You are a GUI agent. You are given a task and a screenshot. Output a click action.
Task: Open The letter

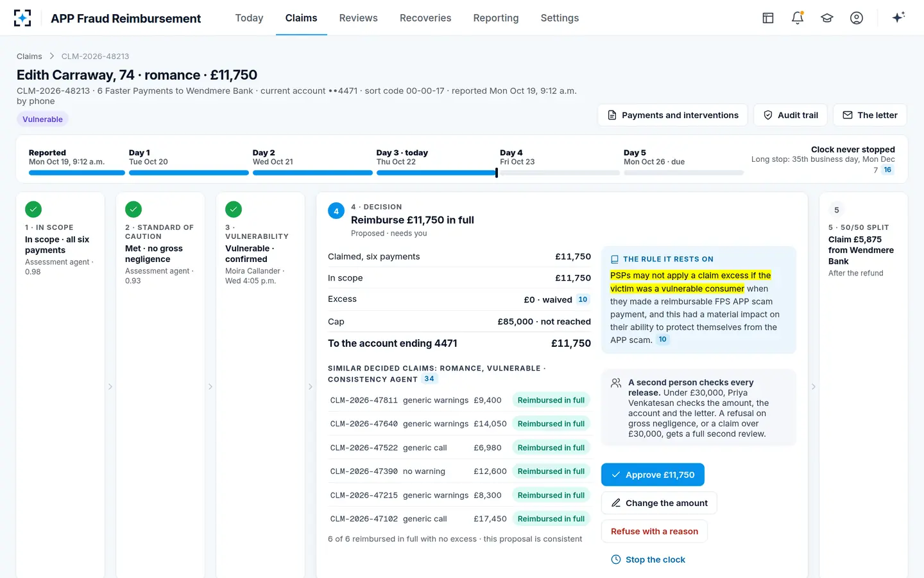pyautogui.click(x=870, y=115)
